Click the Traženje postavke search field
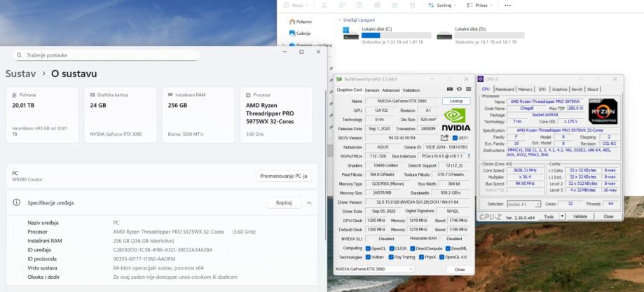Image resolution: width=644 pixels, height=292 pixels. click(105, 55)
